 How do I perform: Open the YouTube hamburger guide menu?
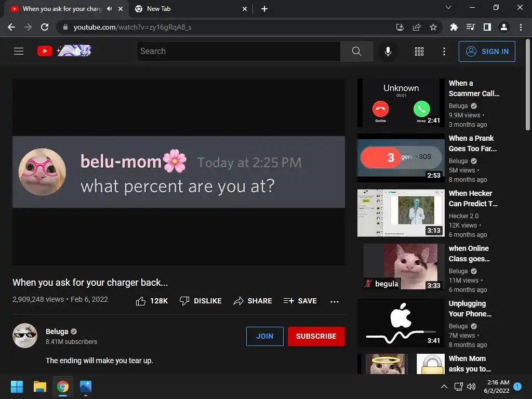pos(19,51)
